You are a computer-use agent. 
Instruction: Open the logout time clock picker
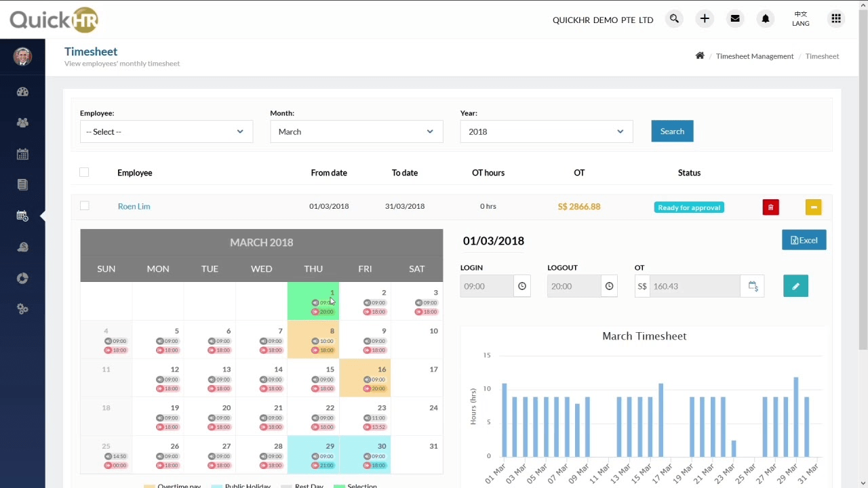tap(609, 286)
